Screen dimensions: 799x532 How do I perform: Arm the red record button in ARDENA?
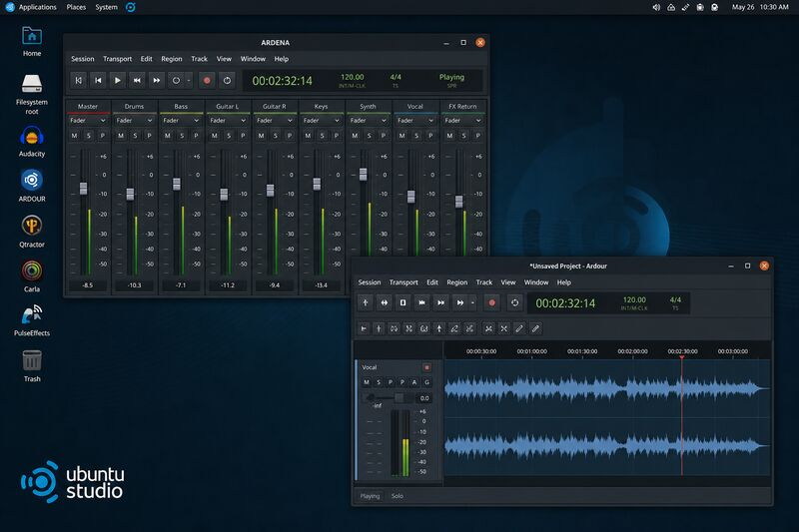pos(207,81)
